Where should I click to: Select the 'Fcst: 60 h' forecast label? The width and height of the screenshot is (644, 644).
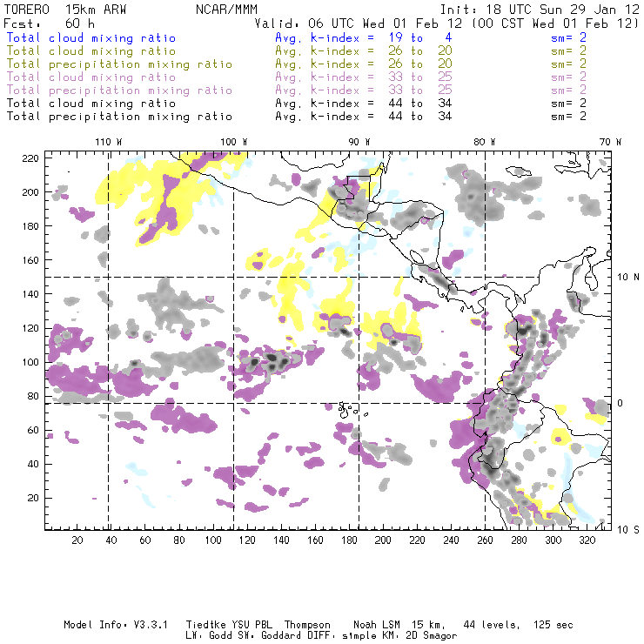(x=49, y=23)
